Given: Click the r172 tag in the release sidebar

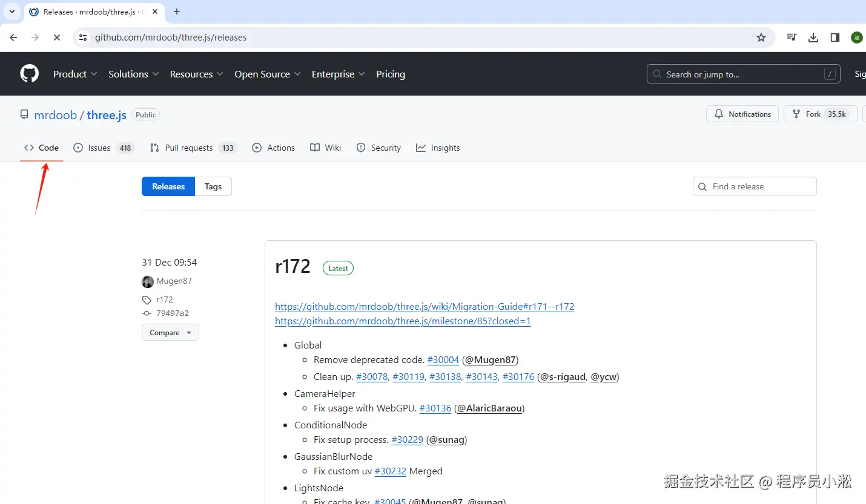Looking at the screenshot, I should tap(164, 299).
